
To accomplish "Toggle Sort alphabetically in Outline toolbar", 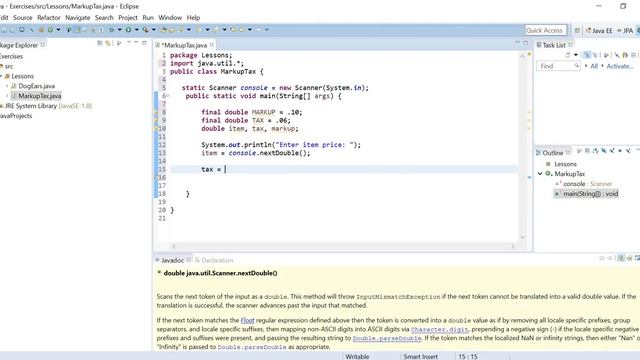I will (x=596, y=151).
